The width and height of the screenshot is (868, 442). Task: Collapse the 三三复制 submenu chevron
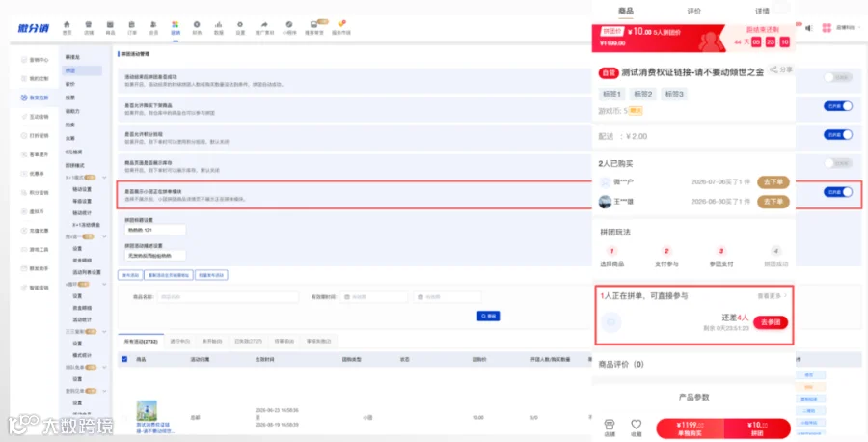(x=104, y=331)
